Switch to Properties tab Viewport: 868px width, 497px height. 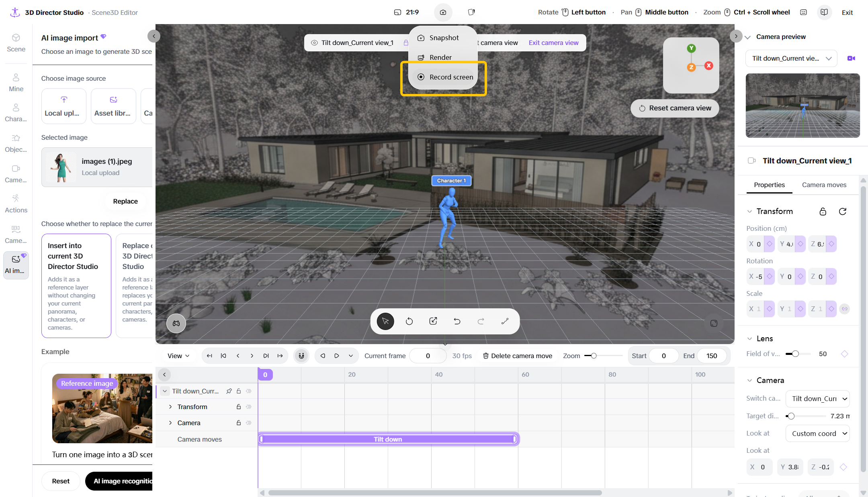click(x=769, y=185)
